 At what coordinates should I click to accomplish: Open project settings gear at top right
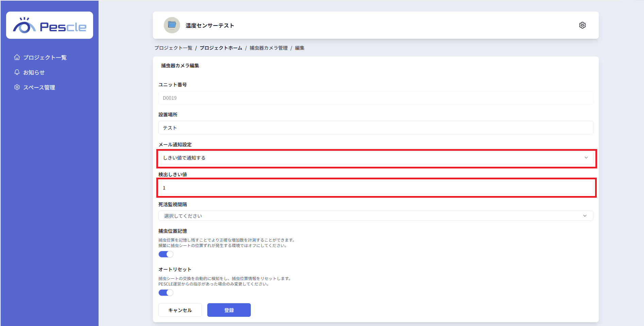pos(582,25)
